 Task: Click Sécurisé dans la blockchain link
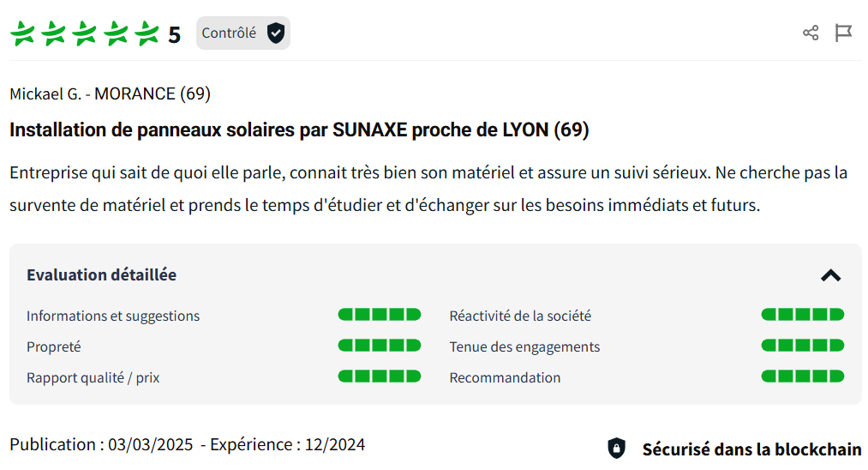(x=751, y=449)
